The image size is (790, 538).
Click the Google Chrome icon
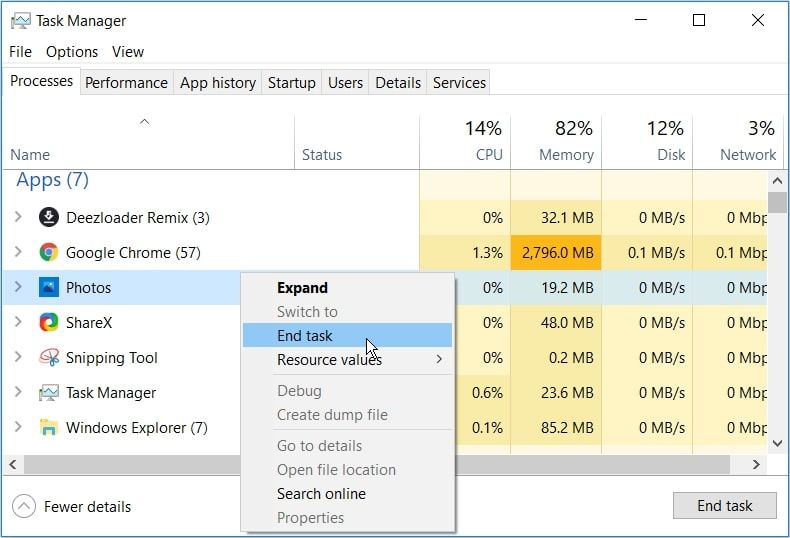click(x=49, y=252)
